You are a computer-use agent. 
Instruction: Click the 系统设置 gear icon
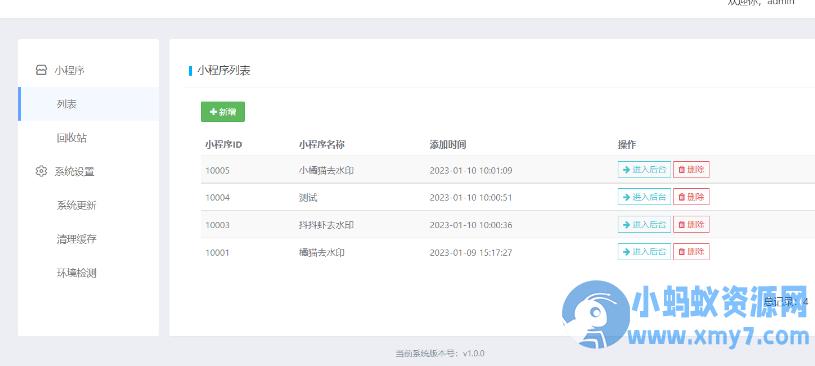(41, 172)
